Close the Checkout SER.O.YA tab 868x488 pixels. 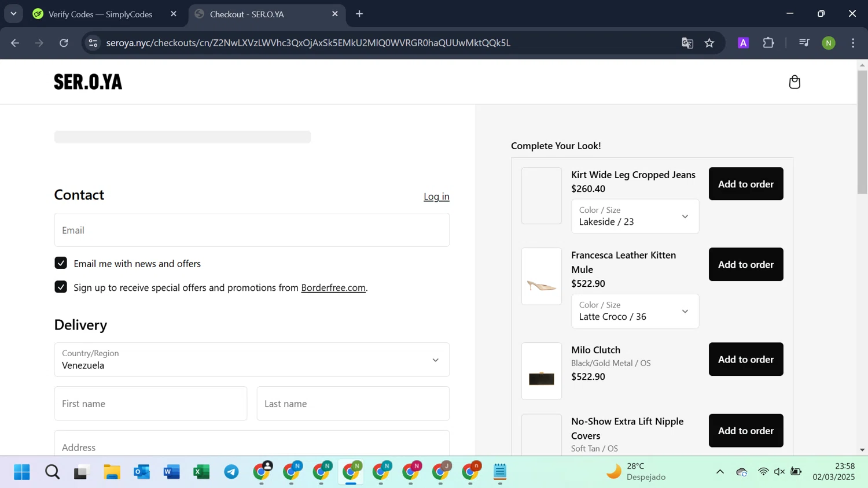coord(335,14)
